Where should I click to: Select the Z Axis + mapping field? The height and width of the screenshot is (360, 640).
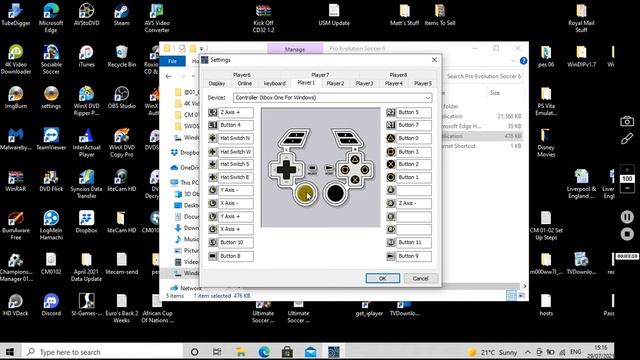pos(236,112)
